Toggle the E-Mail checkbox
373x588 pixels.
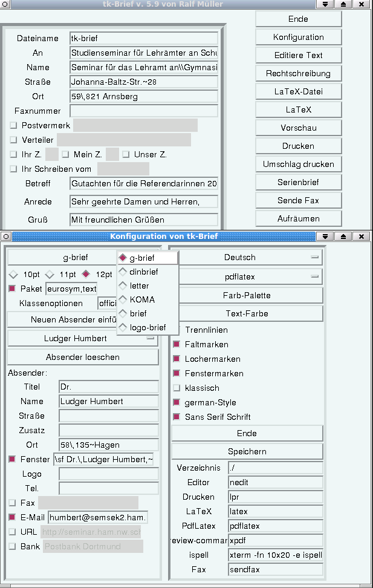tap(12, 517)
